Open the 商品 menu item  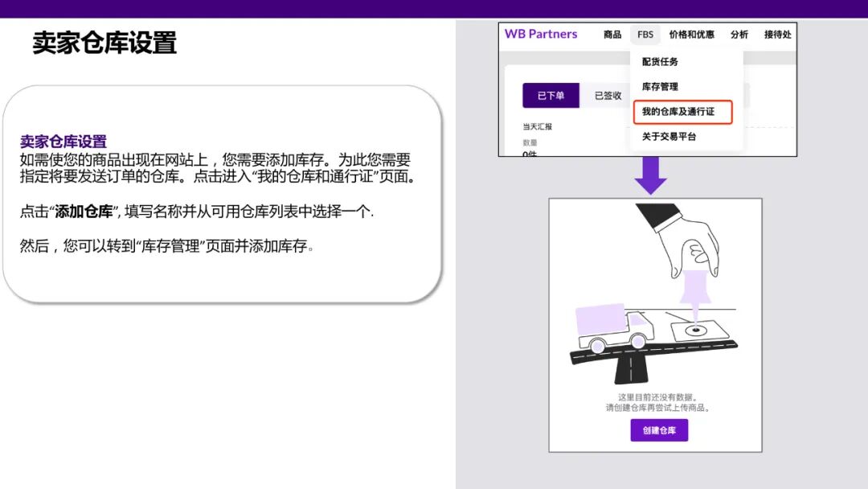coord(614,35)
